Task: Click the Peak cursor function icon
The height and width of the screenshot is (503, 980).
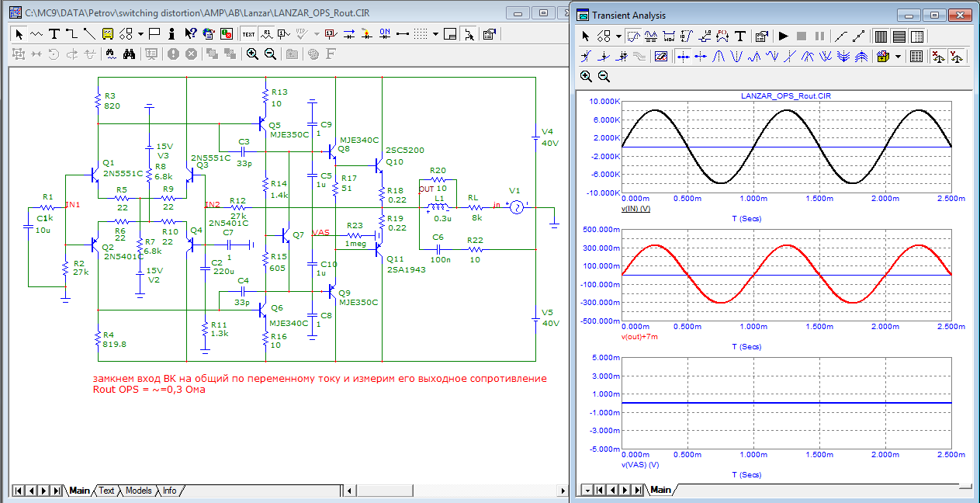Action: 719,56
